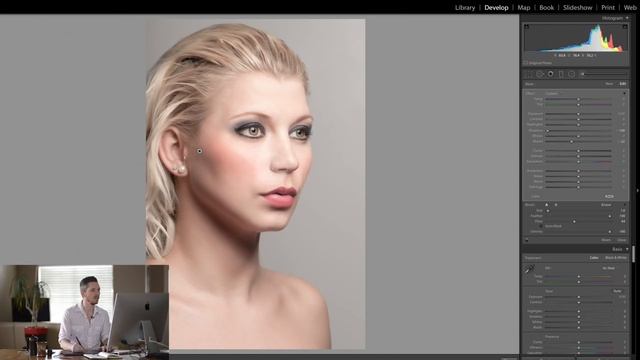This screenshot has height=360, width=640.
Task: Click the brush Effect Saturation slider
Action: coord(578,162)
